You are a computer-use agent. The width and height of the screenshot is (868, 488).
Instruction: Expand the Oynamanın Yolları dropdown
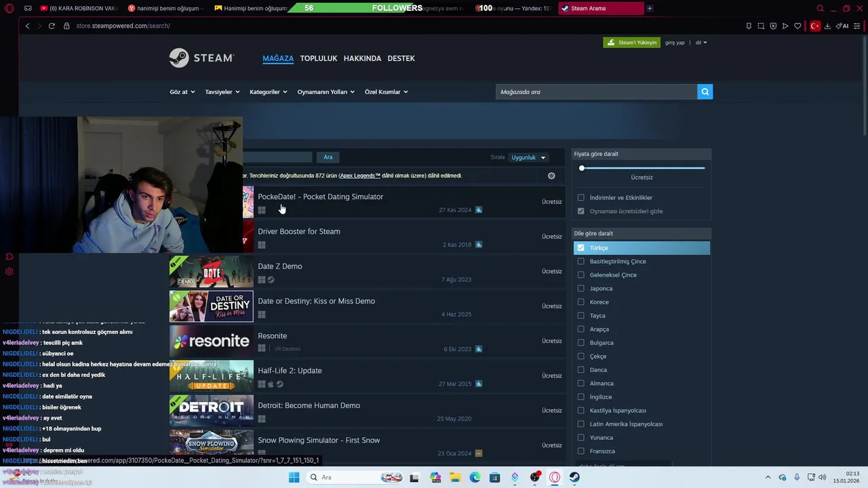coord(325,91)
